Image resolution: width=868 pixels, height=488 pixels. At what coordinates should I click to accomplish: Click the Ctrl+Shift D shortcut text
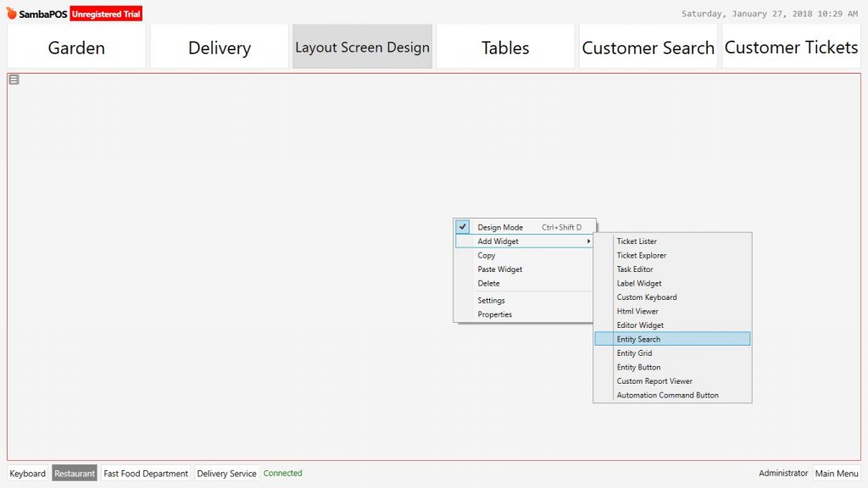coord(561,227)
